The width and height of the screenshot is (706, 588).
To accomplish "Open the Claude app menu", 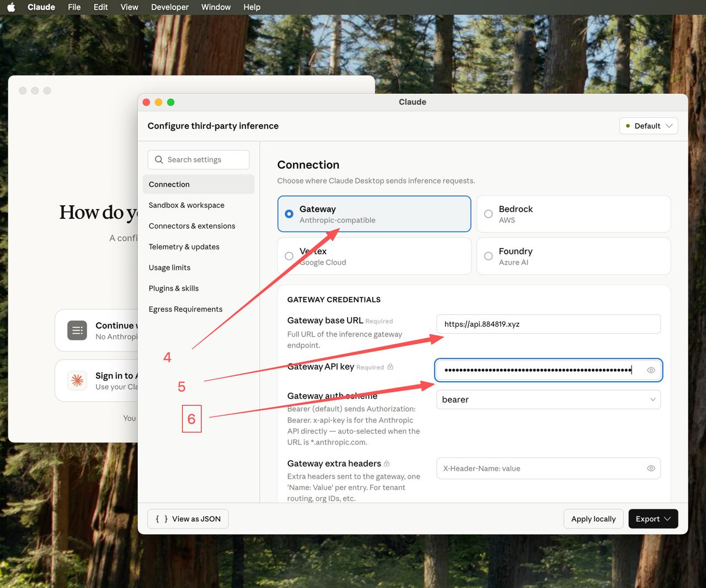I will [41, 7].
